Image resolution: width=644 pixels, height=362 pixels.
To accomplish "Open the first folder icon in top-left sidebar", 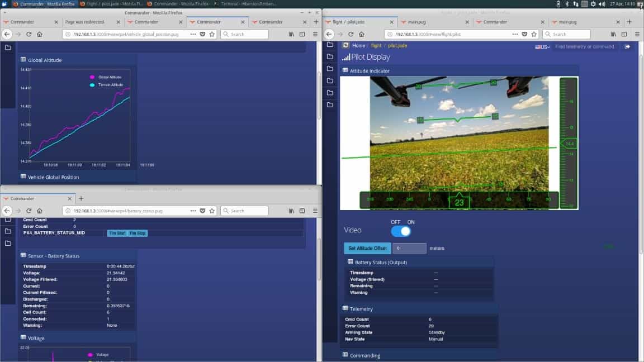I will (8, 47).
